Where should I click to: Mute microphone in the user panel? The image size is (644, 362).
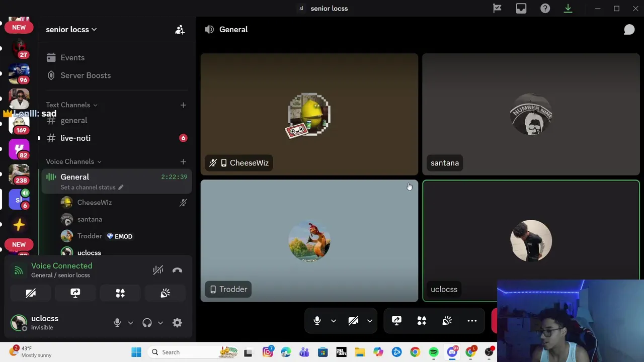[x=117, y=323]
